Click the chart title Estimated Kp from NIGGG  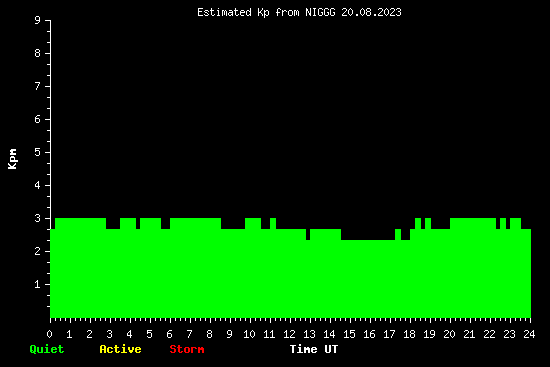[266, 12]
